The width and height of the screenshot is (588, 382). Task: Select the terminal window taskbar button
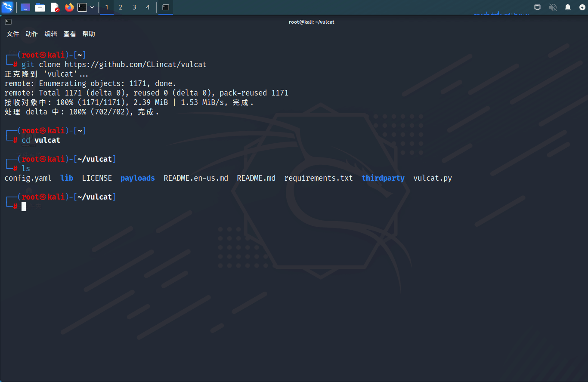pos(166,7)
